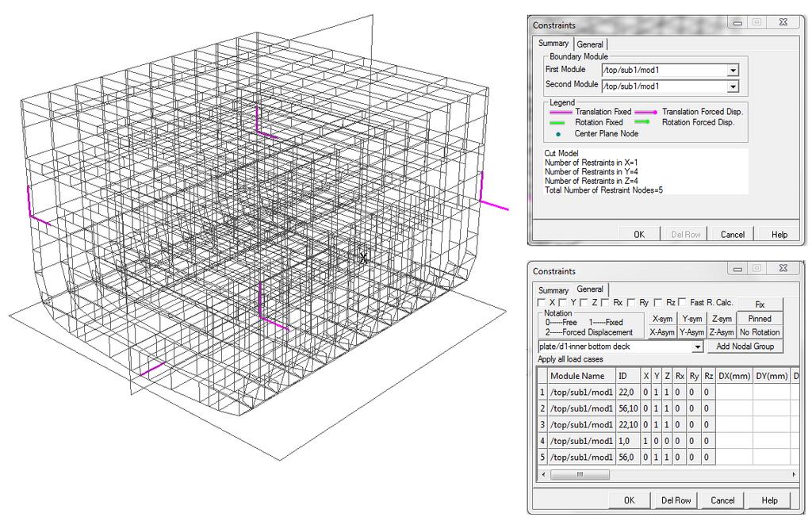The image size is (812, 521).
Task: Select the active General tab above the X checkbox
Action: coord(590,289)
